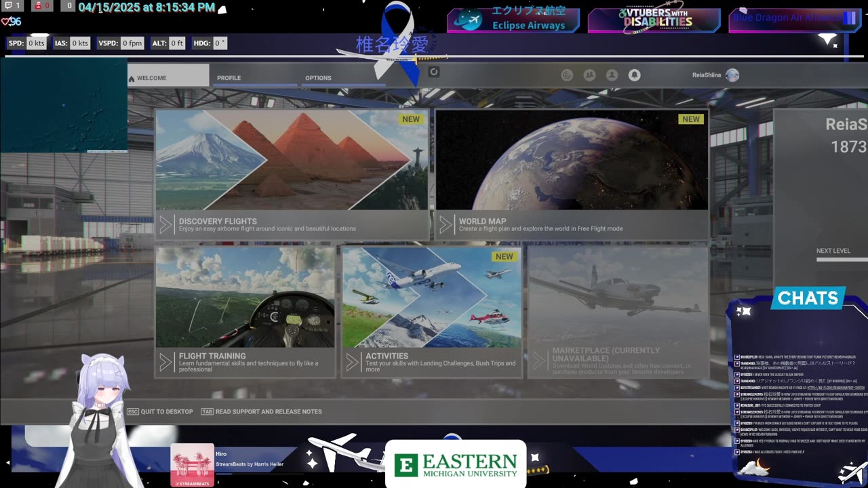Open the World Map Earth image
Screen dimensions: 868x488
(572, 160)
